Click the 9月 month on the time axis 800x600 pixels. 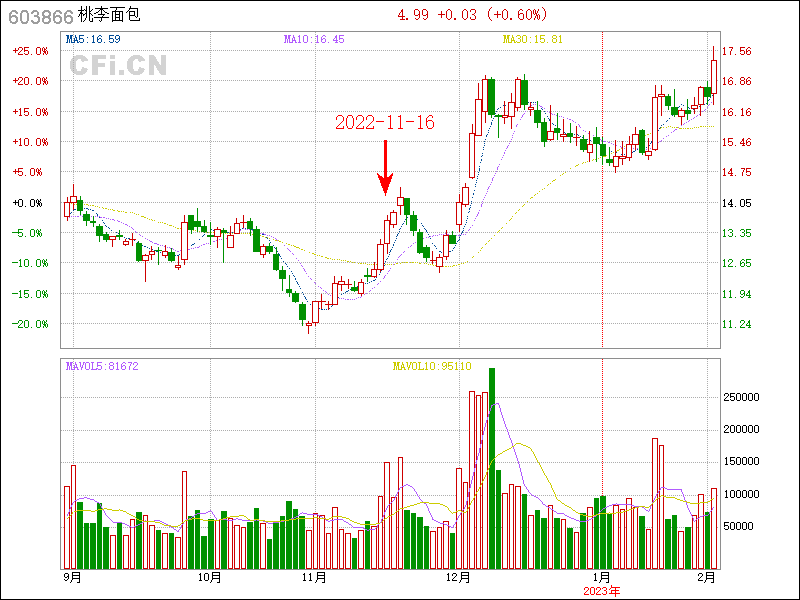coord(72,577)
